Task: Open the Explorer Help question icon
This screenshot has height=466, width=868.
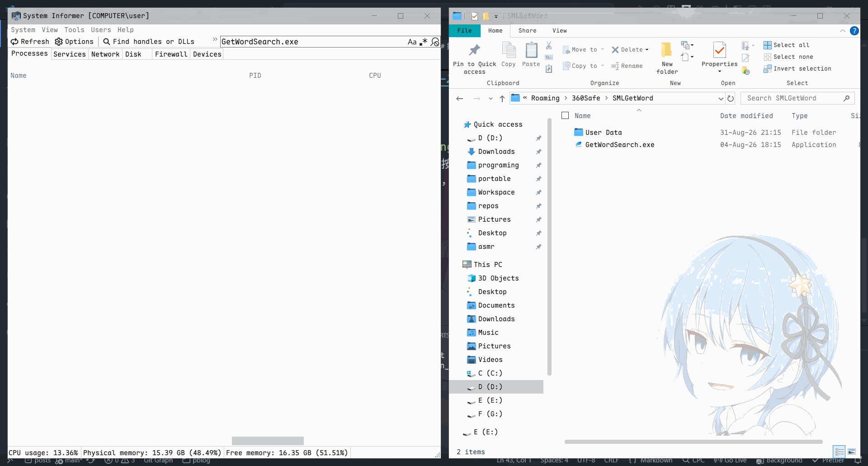Action: [854, 31]
